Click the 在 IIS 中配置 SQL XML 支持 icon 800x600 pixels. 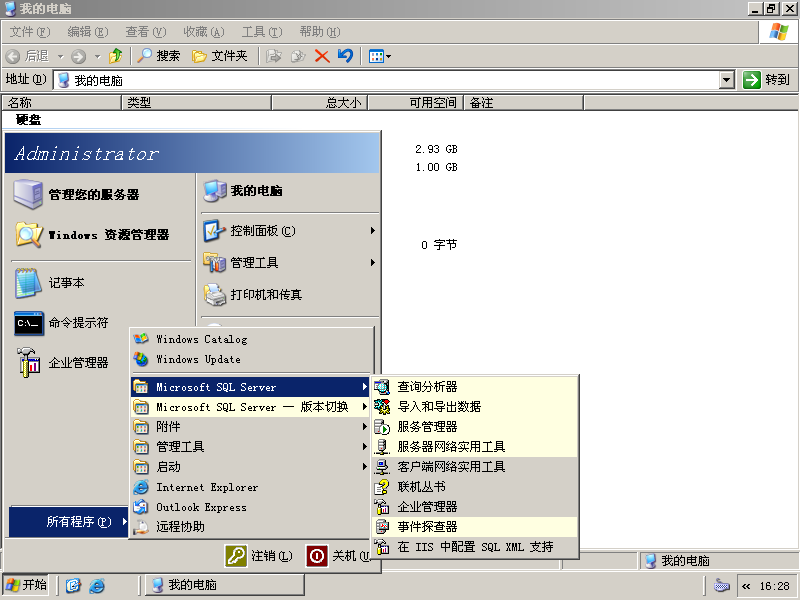click(382, 547)
